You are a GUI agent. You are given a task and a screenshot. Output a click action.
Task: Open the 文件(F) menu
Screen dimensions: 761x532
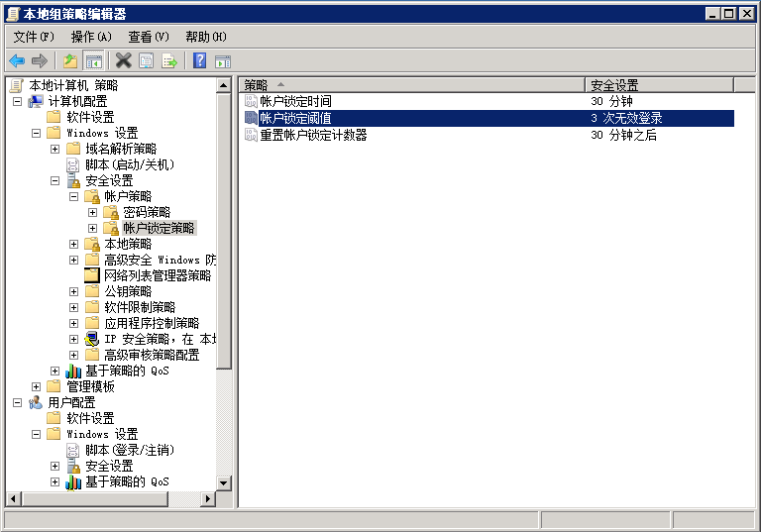point(34,37)
